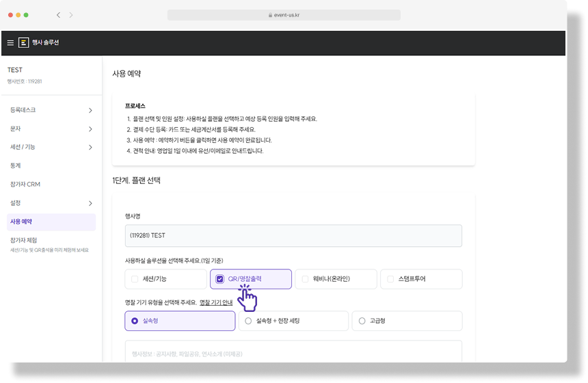The width and height of the screenshot is (588, 383).
Task: Click the 1단계. 플랜 선택 heading
Action: point(137,181)
